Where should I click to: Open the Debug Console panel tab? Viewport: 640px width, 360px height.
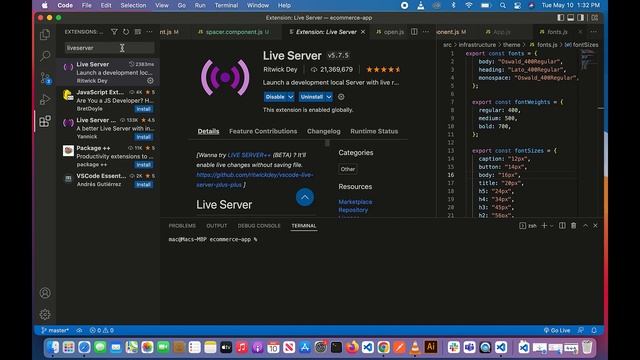pos(259,226)
